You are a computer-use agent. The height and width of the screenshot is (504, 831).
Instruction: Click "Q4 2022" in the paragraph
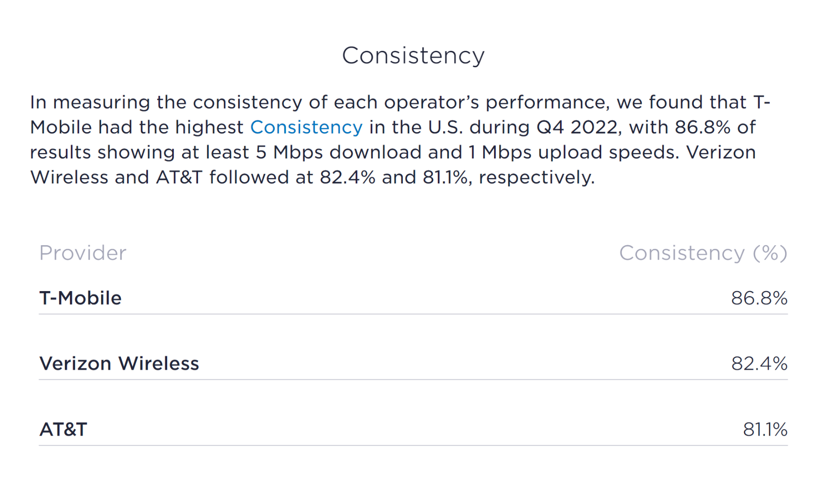(x=578, y=127)
